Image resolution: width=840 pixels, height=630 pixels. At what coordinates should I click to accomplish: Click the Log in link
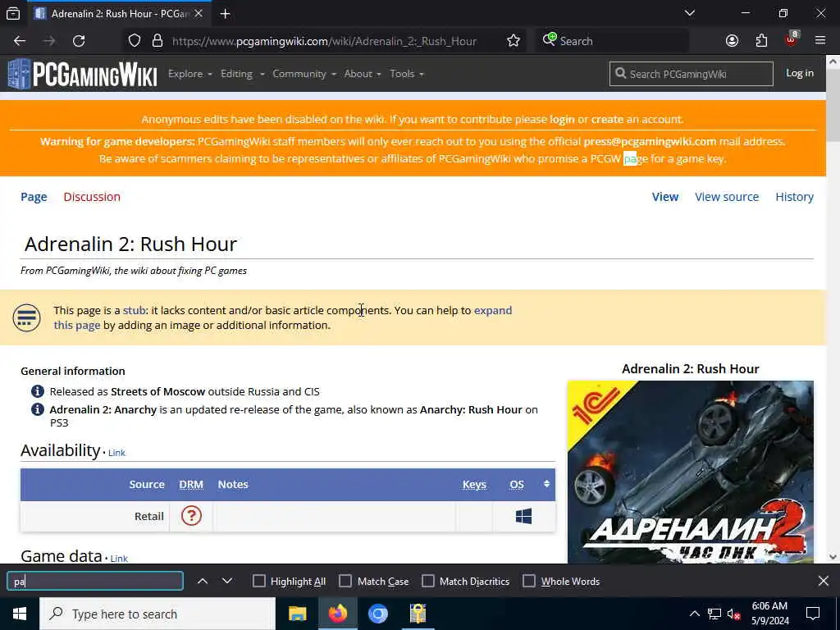800,73
